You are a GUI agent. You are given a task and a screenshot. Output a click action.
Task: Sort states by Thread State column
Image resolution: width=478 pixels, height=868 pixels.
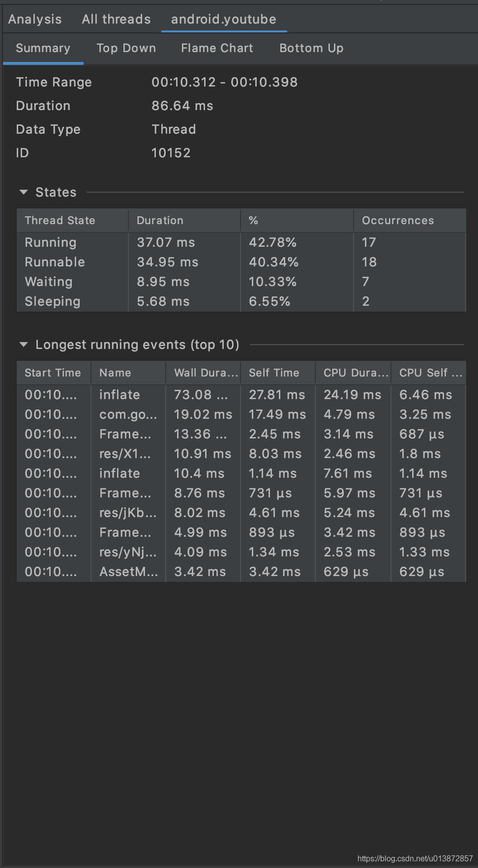pos(60,220)
